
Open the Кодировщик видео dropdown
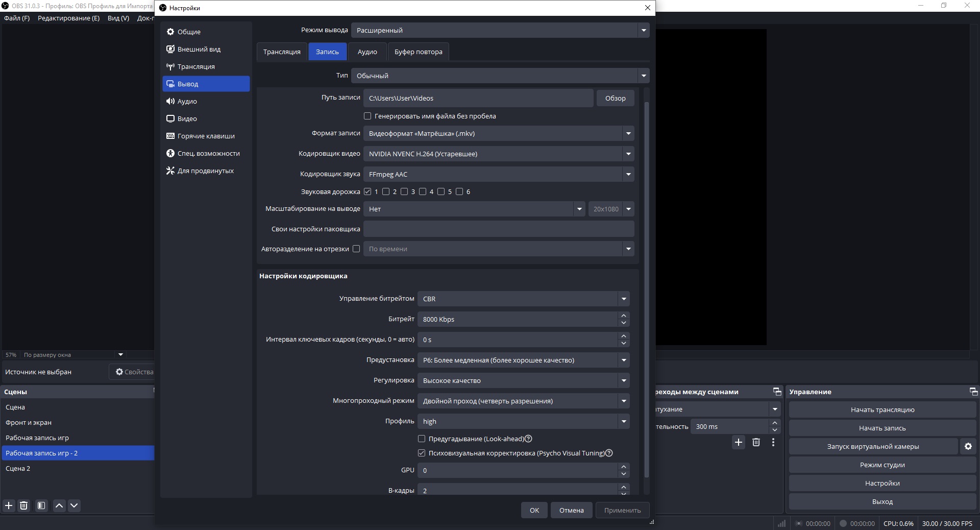click(499, 154)
